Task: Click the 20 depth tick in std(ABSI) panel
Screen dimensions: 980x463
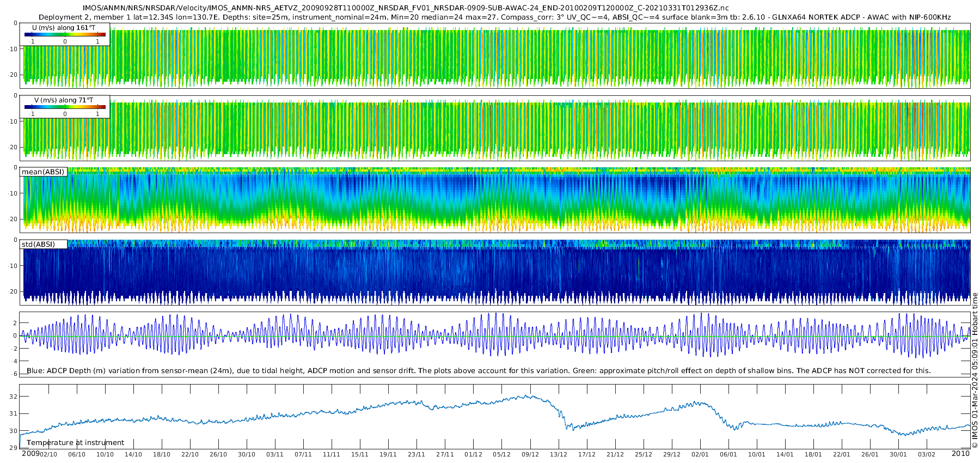Action: point(14,291)
